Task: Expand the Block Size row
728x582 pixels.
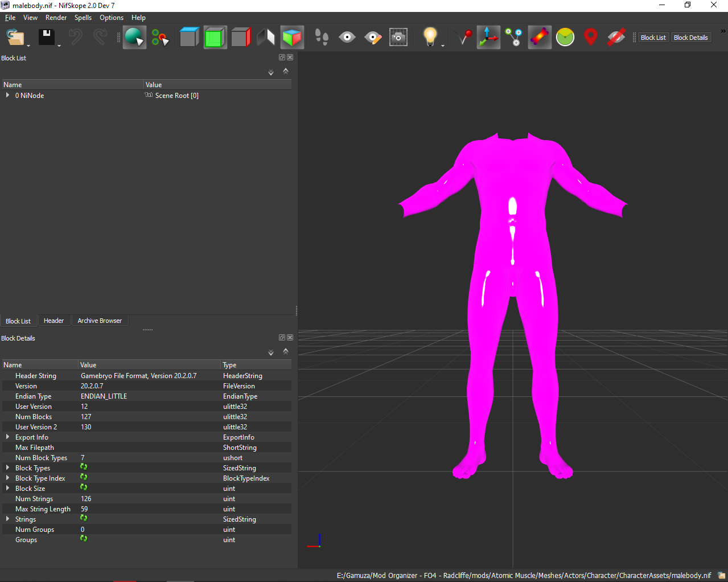Action: 7,488
